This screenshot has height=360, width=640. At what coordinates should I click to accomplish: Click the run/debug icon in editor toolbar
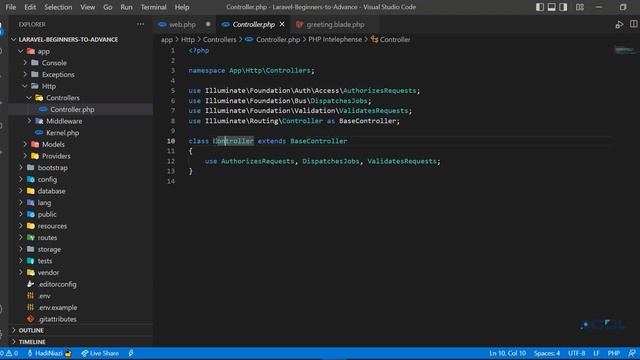pos(619,24)
